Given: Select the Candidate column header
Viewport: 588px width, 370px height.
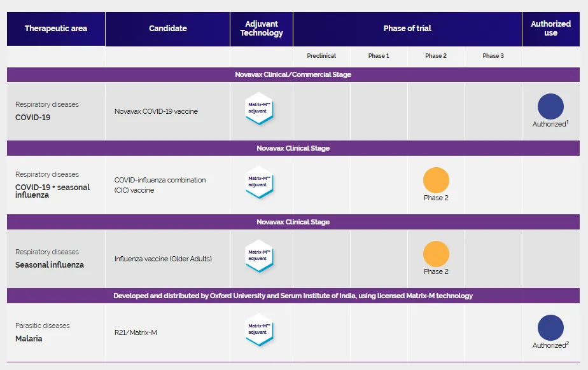Looking at the screenshot, I should tap(168, 29).
